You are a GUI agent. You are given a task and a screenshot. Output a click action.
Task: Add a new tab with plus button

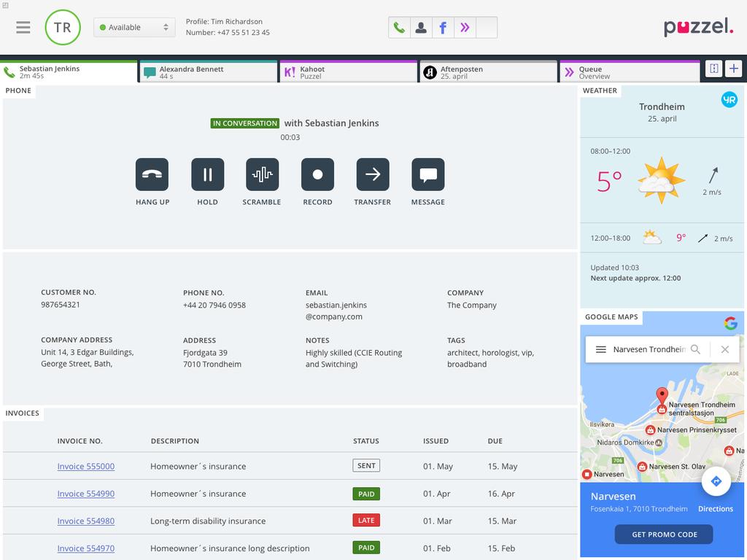(734, 69)
